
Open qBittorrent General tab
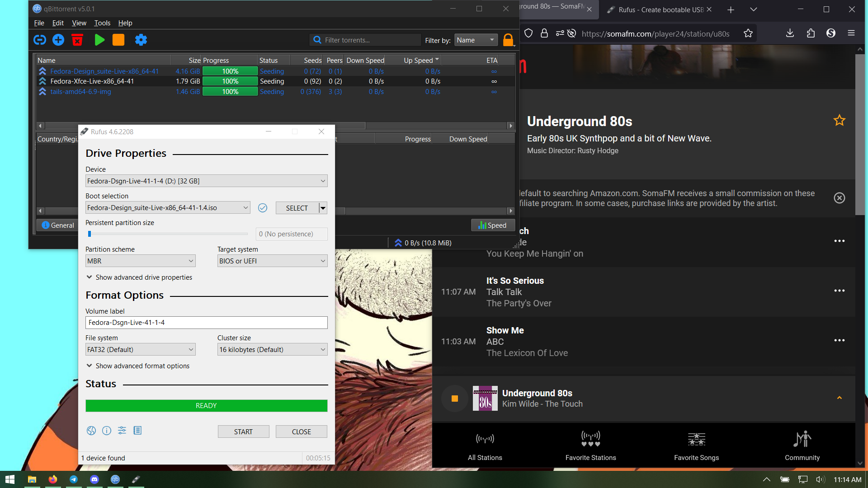click(x=58, y=225)
